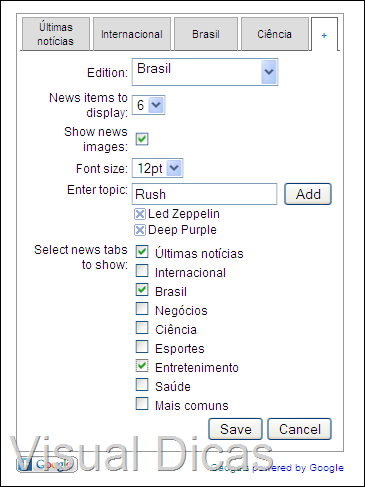Open the Edition dropdown showing Brasil
The height and width of the screenshot is (487, 365).
pos(205,72)
